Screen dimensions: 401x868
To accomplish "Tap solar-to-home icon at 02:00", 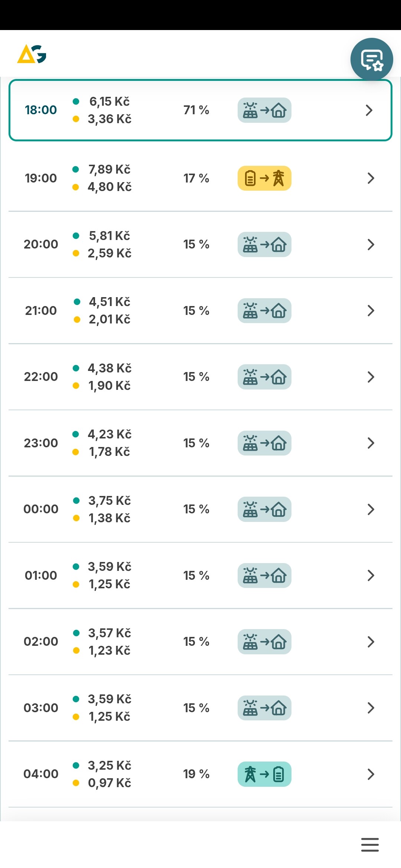I will pos(264,642).
